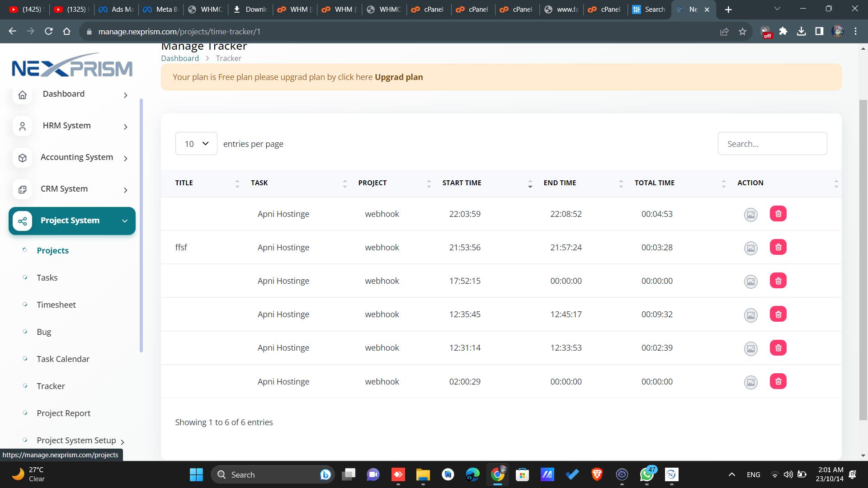Screen dimensions: 868x488
Task: Sort table by Task column header
Action: coord(259,183)
